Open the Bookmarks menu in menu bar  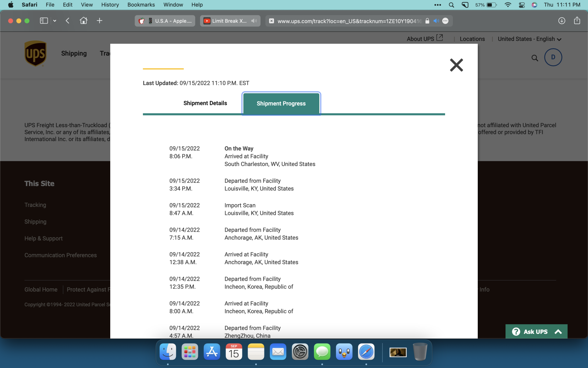coord(141,5)
